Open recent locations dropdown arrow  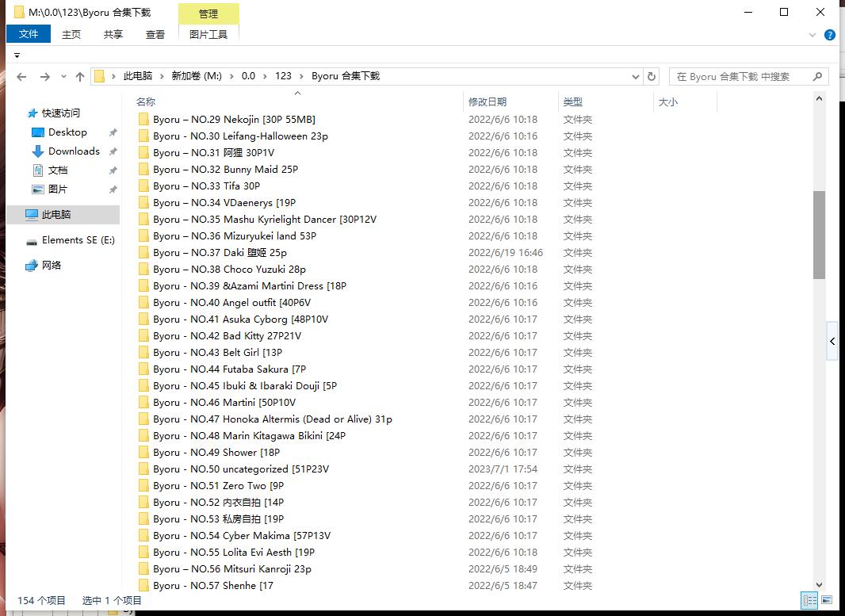[x=63, y=77]
